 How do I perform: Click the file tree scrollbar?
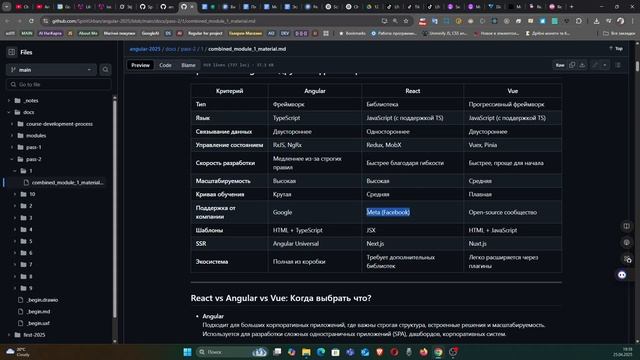tap(114, 208)
